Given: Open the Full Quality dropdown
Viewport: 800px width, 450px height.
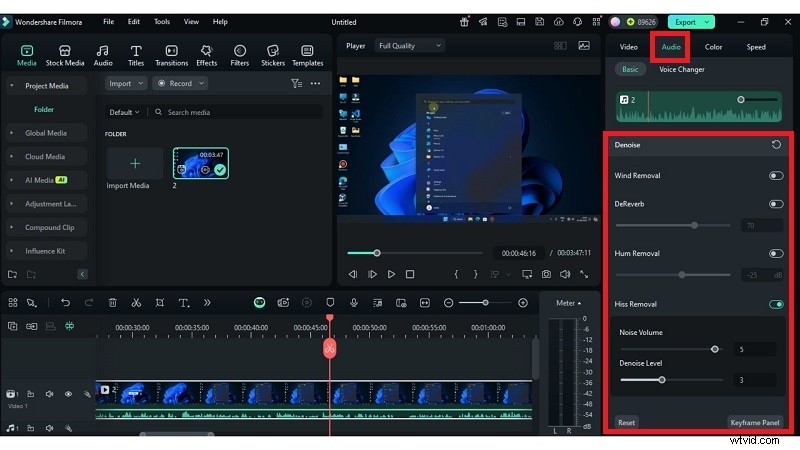Looking at the screenshot, I should pos(404,46).
